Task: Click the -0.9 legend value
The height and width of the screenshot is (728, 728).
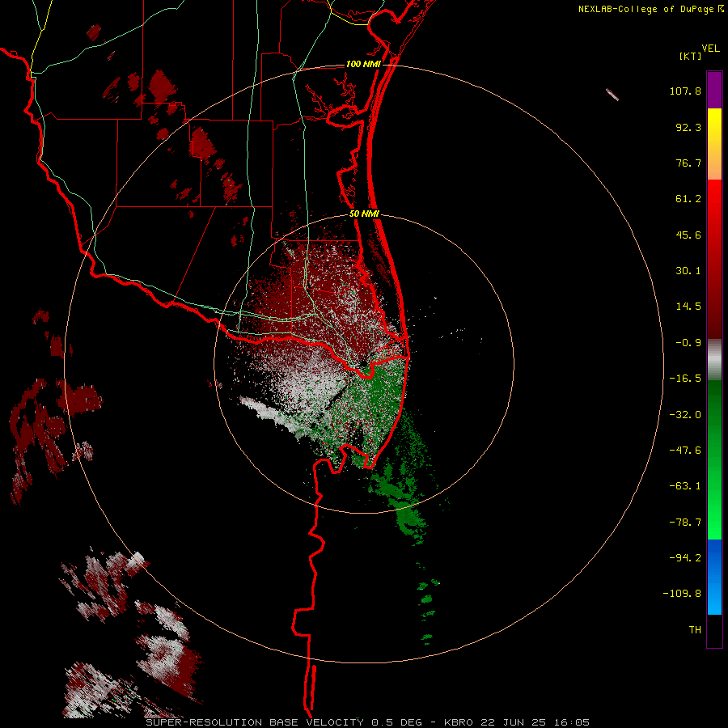Action: [688, 343]
